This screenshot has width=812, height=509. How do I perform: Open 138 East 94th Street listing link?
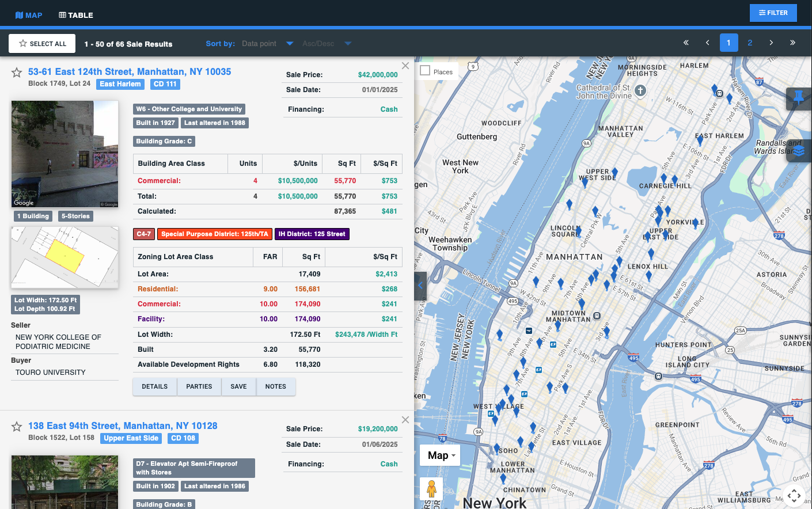[x=123, y=426]
